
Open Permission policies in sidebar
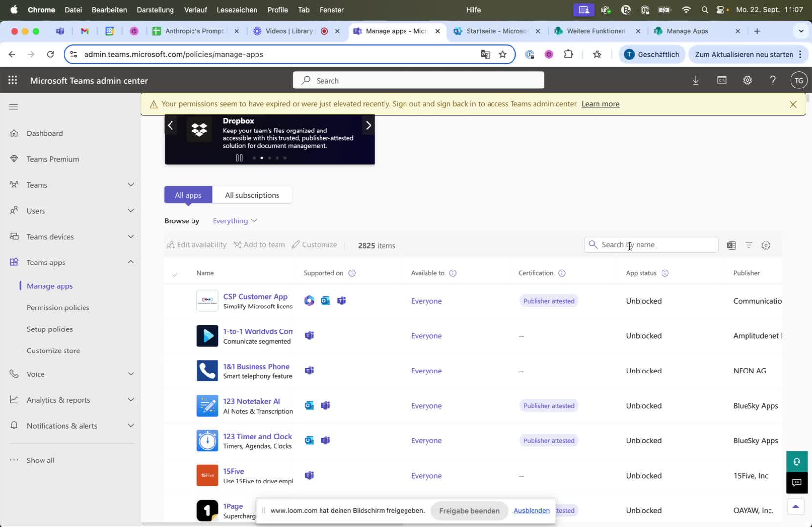[58, 307]
